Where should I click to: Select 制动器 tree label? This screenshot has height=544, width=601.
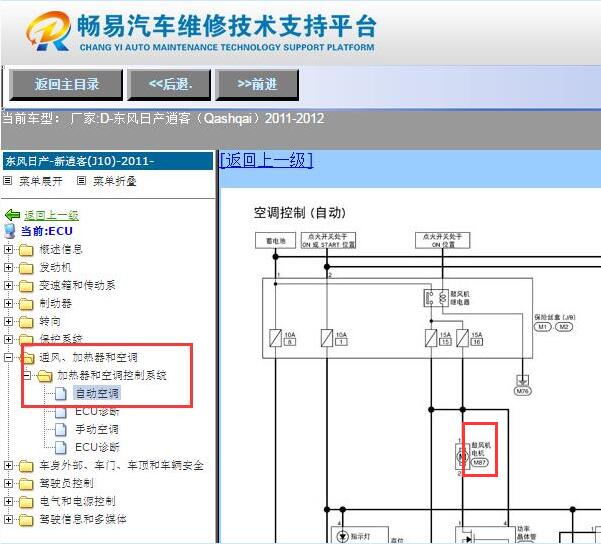pyautogui.click(x=55, y=304)
